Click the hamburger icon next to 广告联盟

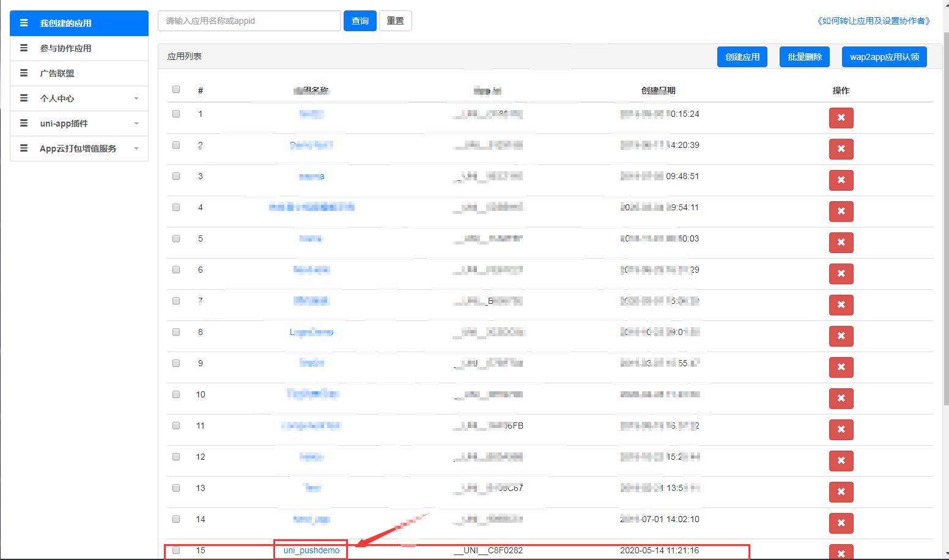[24, 73]
